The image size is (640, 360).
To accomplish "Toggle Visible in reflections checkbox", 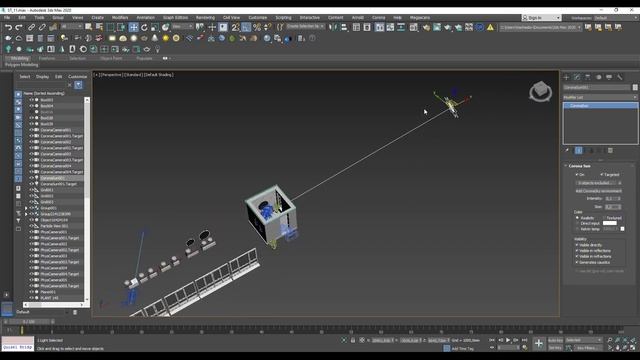I will click(x=577, y=251).
